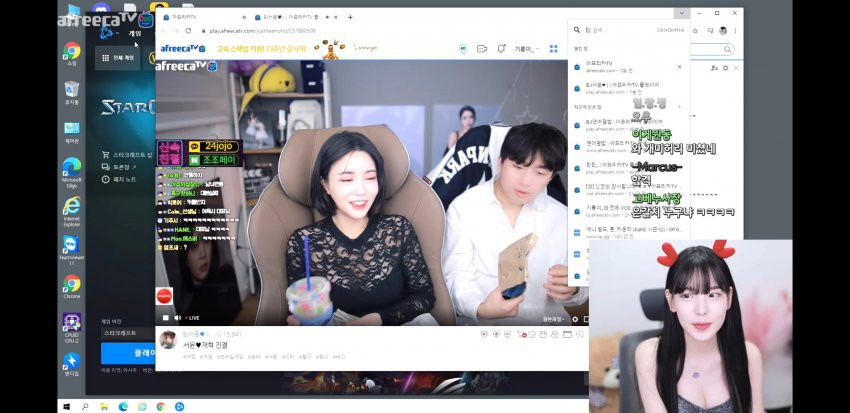Open the TeamViewer desktop icon
850x413 pixels.
[71, 249]
